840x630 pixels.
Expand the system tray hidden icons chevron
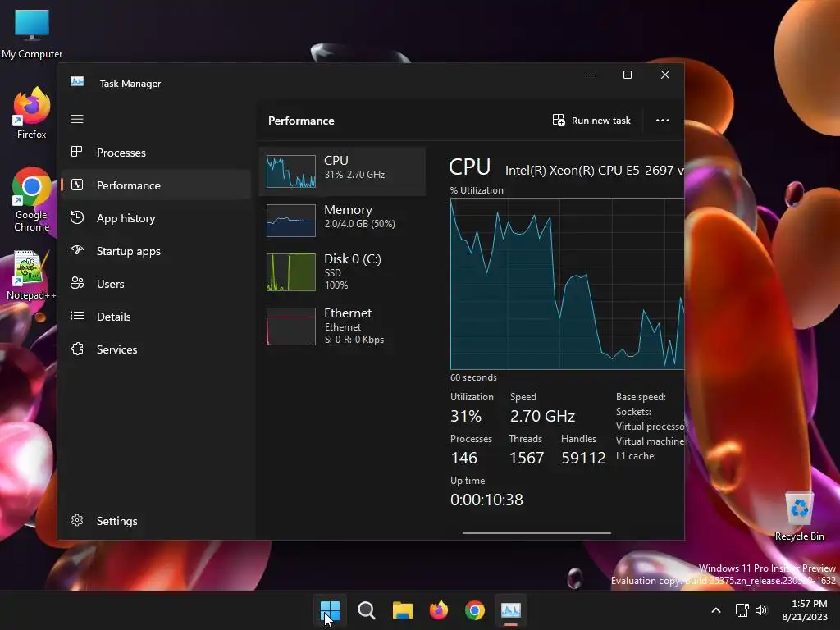715,610
